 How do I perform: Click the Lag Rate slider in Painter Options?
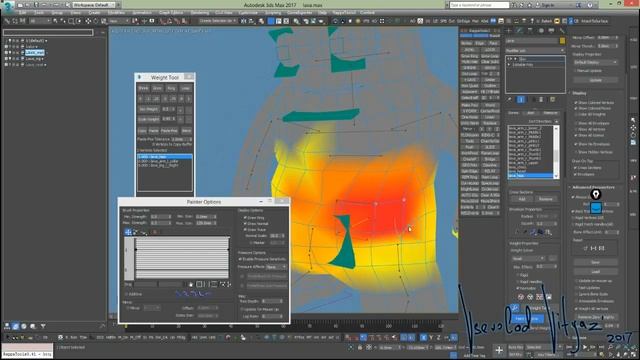coord(272,316)
